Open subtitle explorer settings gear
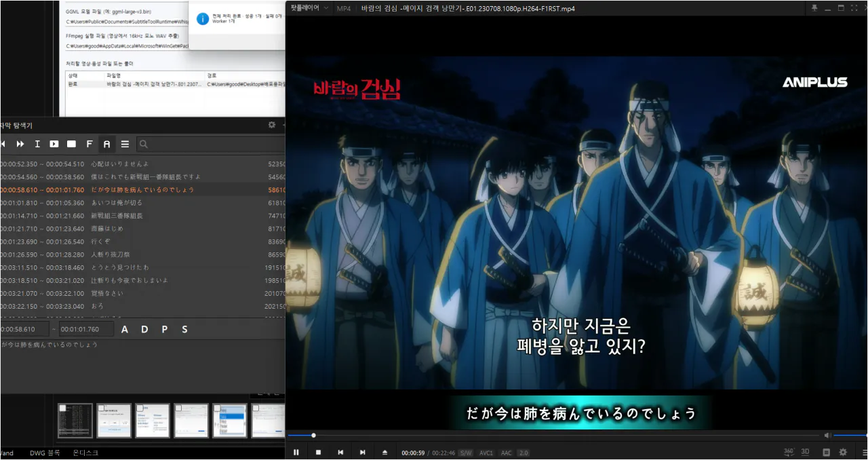Screen dimensions: 868x460 pyautogui.click(x=272, y=126)
